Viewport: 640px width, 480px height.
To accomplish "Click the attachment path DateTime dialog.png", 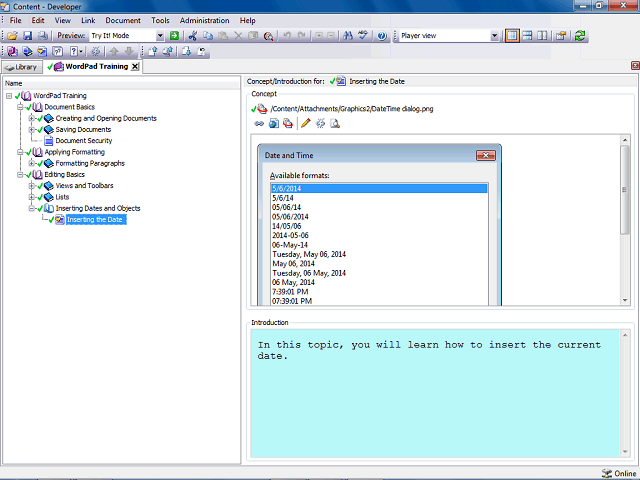I will tap(352, 109).
